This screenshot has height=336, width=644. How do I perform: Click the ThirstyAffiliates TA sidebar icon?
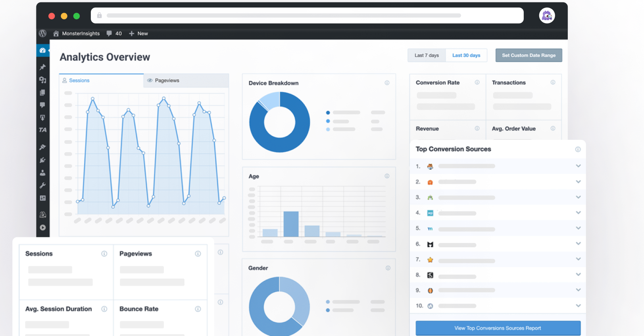tap(42, 130)
